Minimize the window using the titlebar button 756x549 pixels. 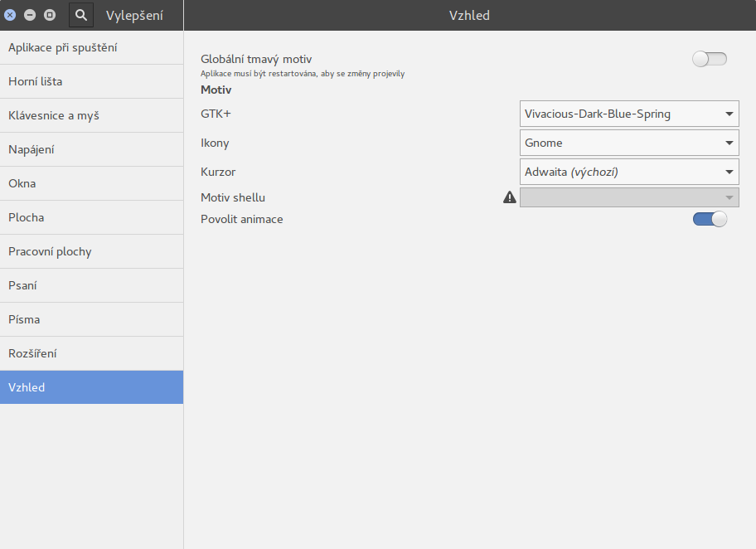[x=30, y=15]
